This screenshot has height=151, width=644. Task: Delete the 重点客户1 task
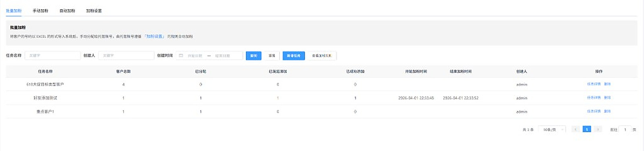click(x=607, y=111)
